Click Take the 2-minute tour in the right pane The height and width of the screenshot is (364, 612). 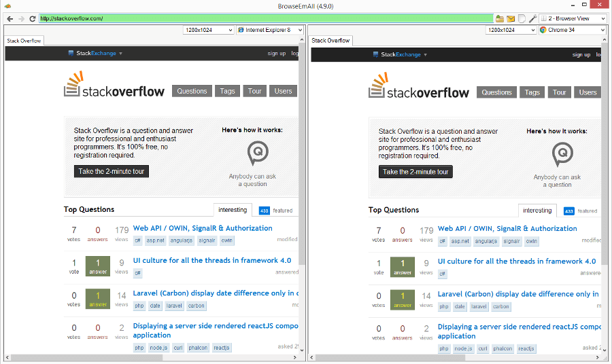[x=415, y=172]
